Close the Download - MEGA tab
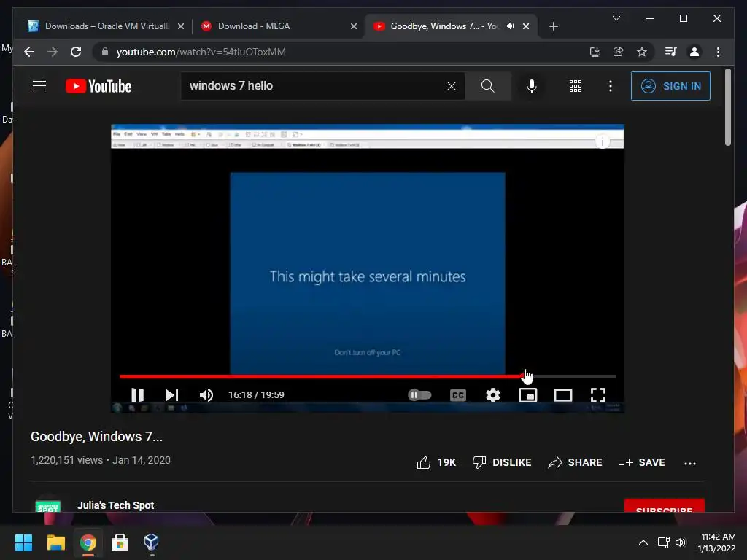The image size is (747, 560). [x=354, y=26]
